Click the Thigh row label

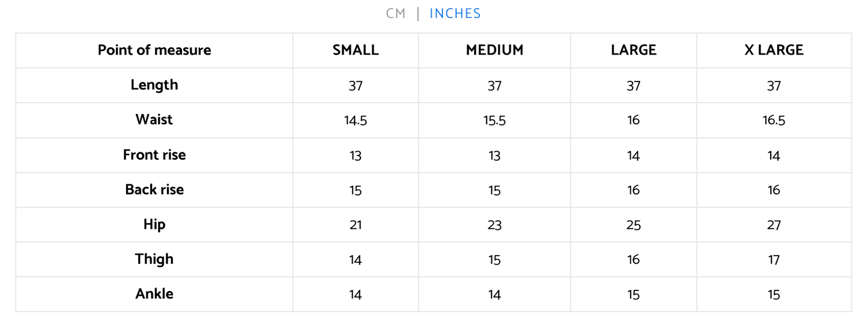pyautogui.click(x=154, y=259)
